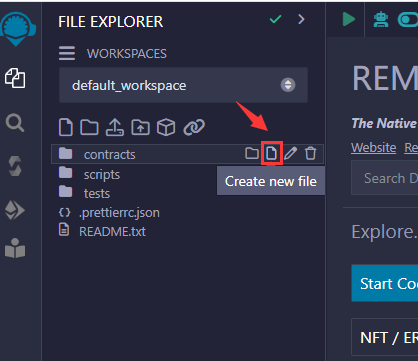Open the File Explorer sidebar icon

click(15, 78)
